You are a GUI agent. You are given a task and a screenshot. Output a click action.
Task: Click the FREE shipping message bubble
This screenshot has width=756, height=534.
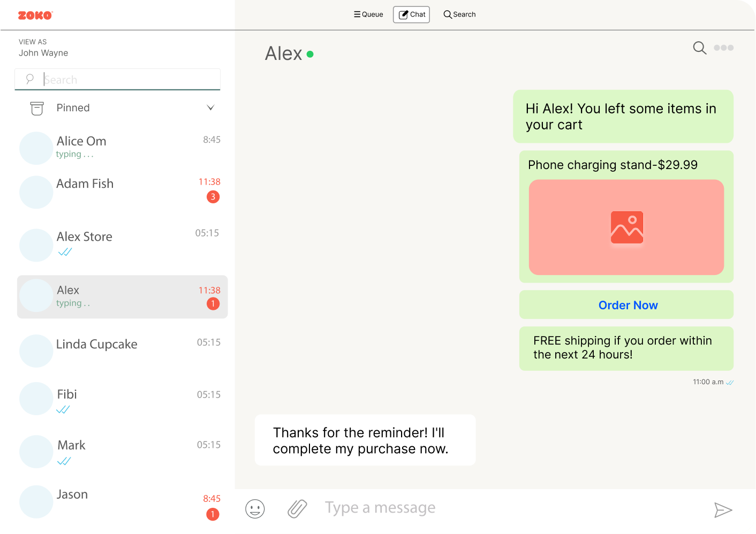(x=626, y=348)
